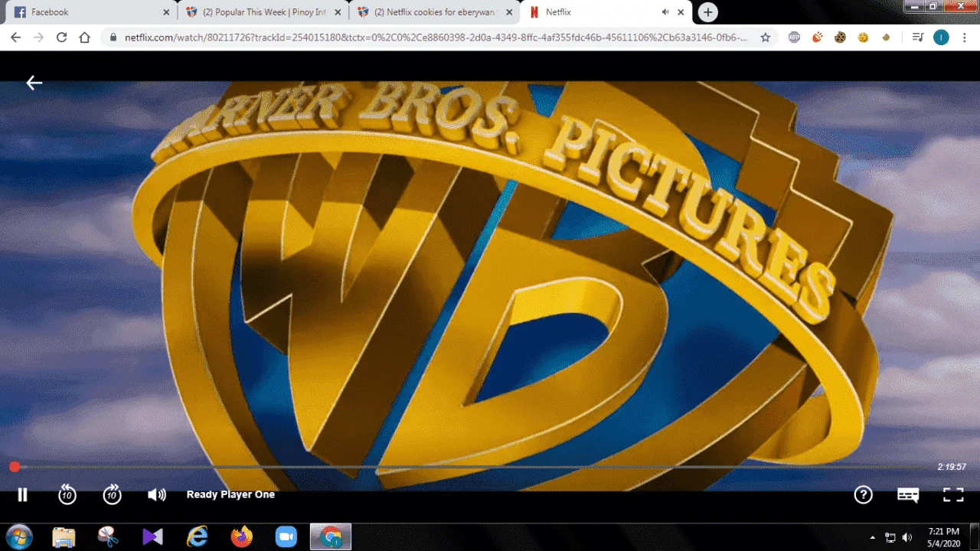Image resolution: width=980 pixels, height=551 pixels.
Task: Open a new browser tab
Action: (x=708, y=12)
